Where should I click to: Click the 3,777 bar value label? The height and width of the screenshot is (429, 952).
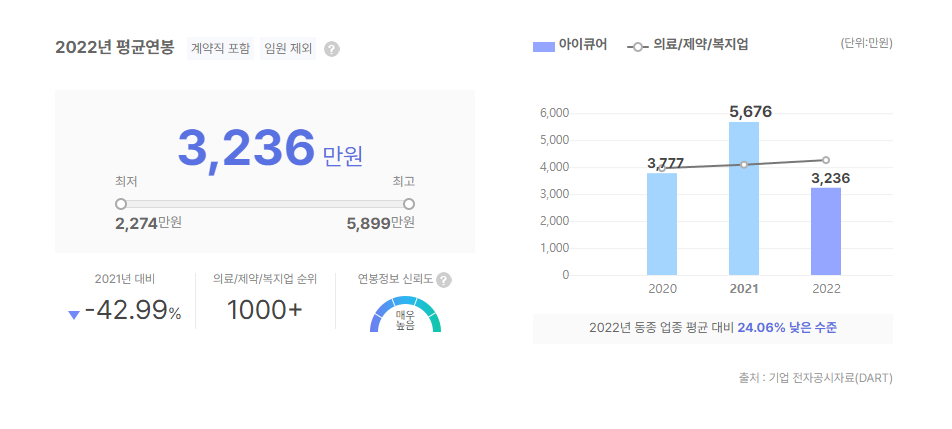pyautogui.click(x=665, y=163)
